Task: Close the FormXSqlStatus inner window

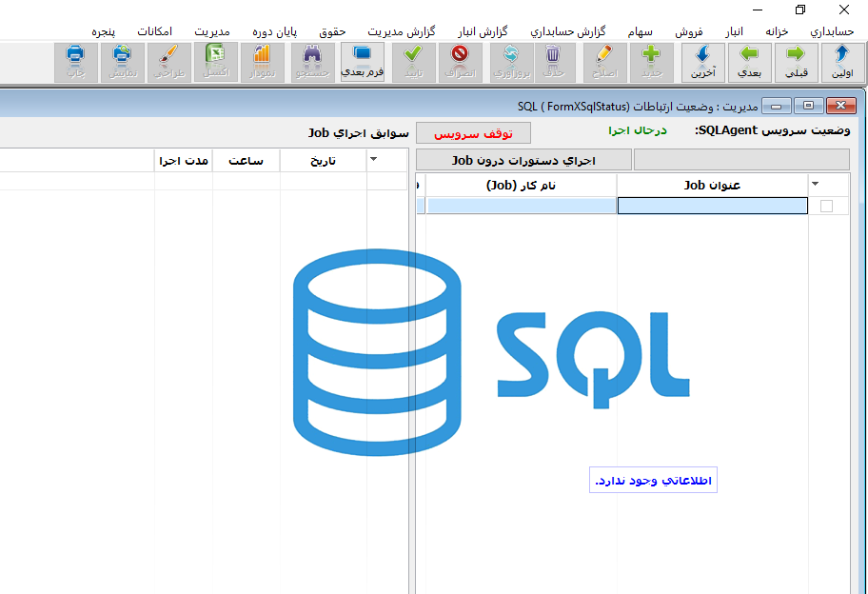Action: pos(841,106)
